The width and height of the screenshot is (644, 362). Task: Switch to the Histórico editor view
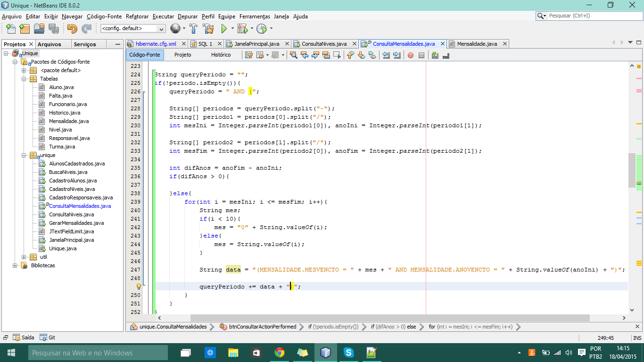pos(221,55)
